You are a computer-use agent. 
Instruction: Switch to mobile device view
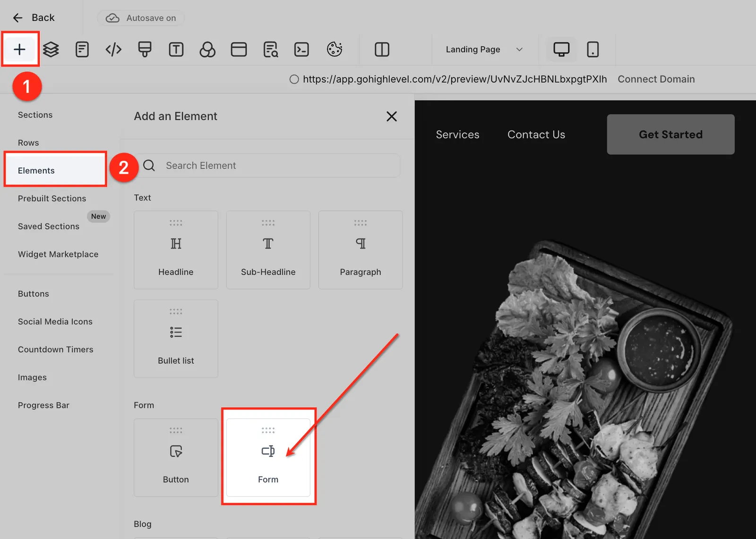tap(593, 49)
